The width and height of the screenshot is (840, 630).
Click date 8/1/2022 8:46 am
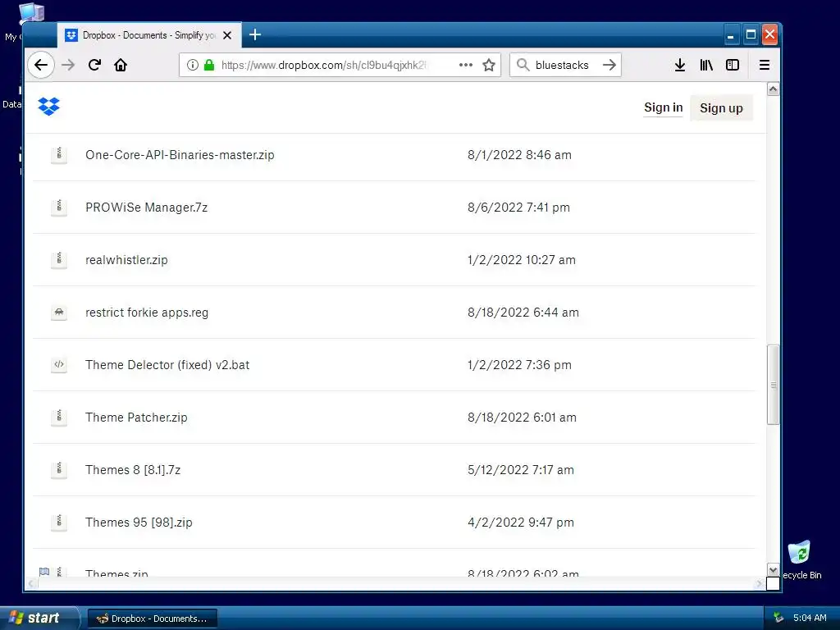pos(519,155)
